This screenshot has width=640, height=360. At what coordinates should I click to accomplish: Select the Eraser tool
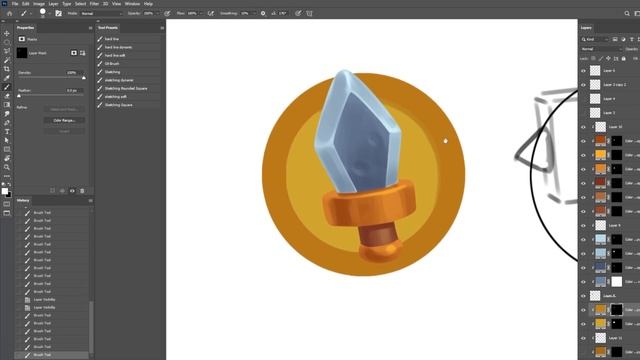(x=7, y=96)
